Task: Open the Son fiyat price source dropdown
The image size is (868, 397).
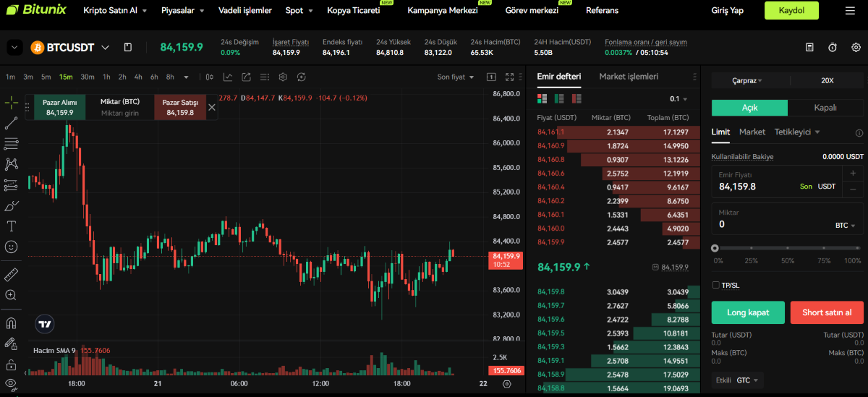Action: click(456, 77)
